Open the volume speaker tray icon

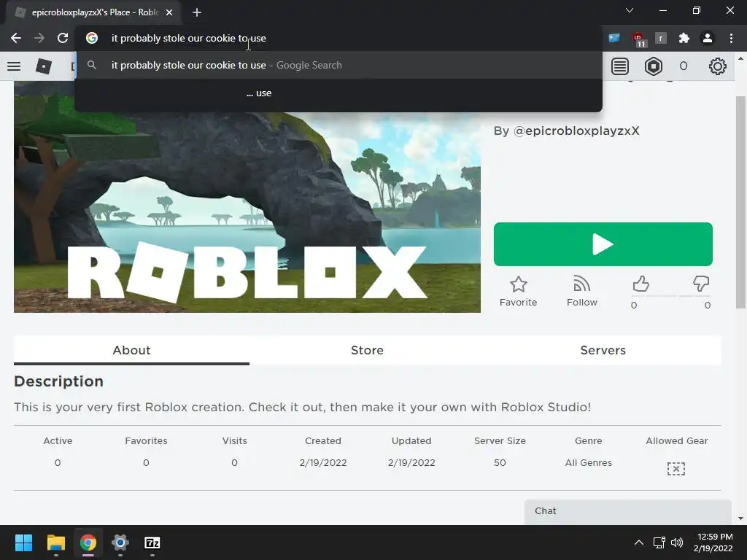(677, 542)
